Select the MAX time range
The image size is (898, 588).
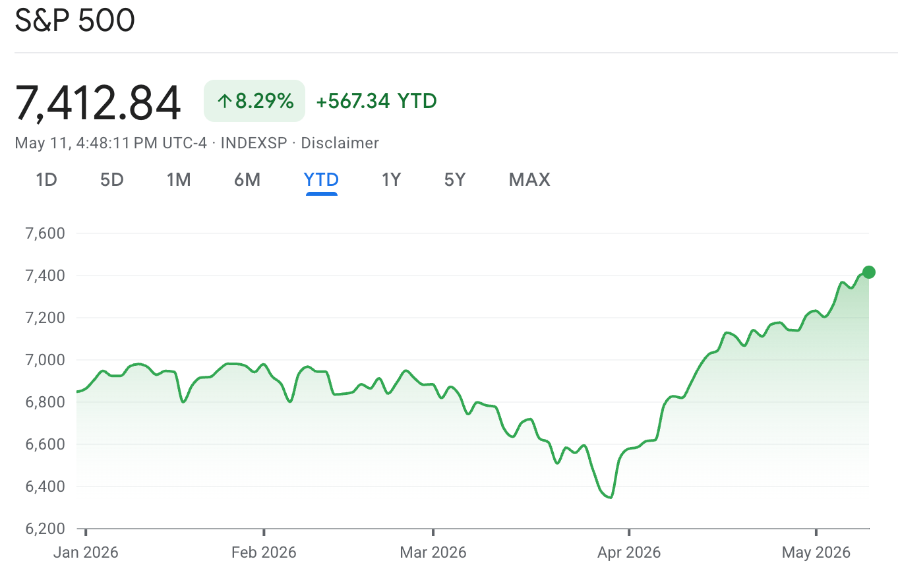[529, 179]
